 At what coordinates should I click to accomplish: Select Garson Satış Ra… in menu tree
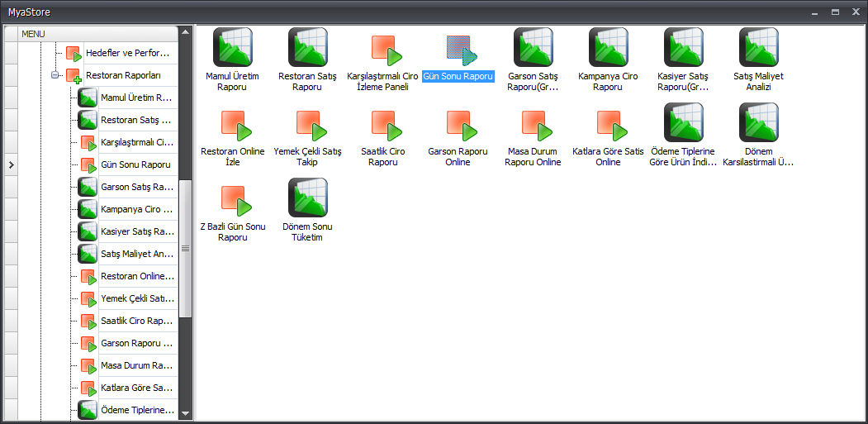tap(139, 188)
